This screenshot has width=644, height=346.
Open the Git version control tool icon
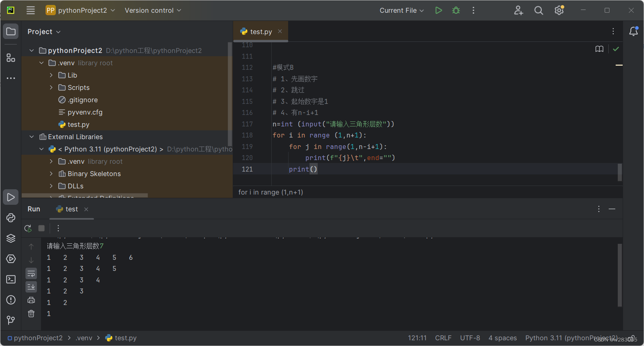click(x=11, y=320)
